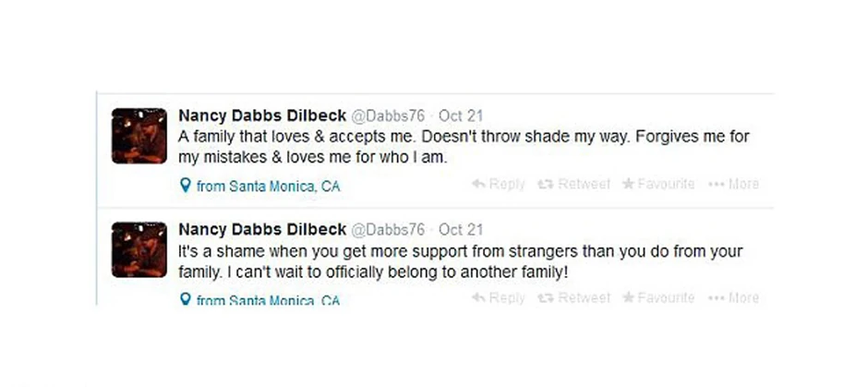Viewport: 868px width, 387px height.
Task: Click Favourite star on the "A family that loves" tweet
Action: coord(628,185)
